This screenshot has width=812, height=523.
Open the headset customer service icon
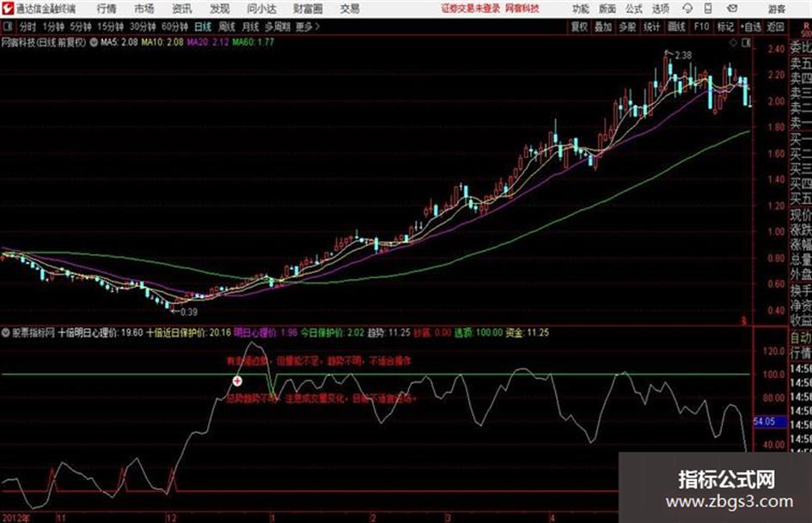coord(687,9)
